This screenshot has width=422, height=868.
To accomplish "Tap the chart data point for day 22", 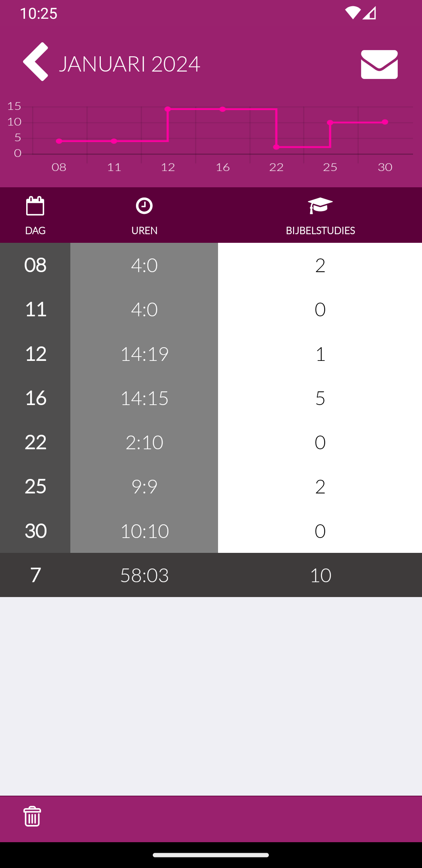I will 276,147.
